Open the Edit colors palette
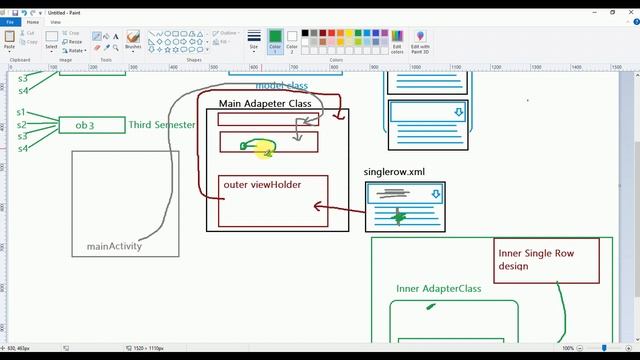 tap(397, 41)
